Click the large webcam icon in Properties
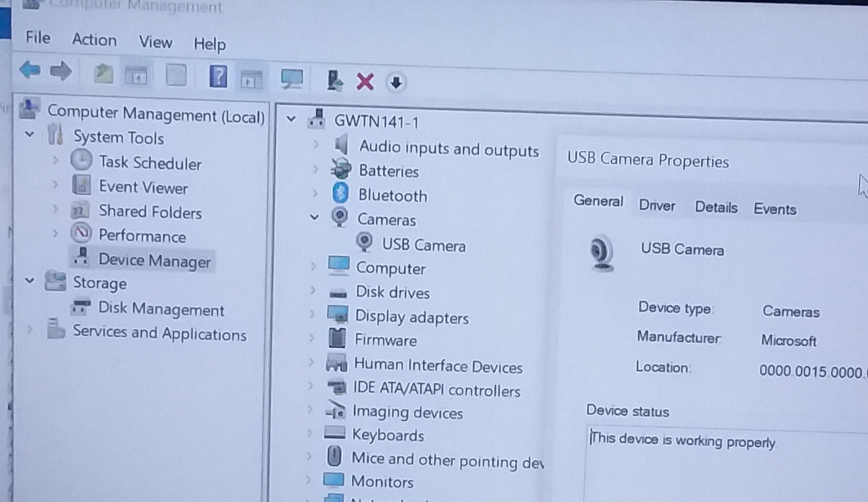Viewport: 868px width, 502px height. 601,254
